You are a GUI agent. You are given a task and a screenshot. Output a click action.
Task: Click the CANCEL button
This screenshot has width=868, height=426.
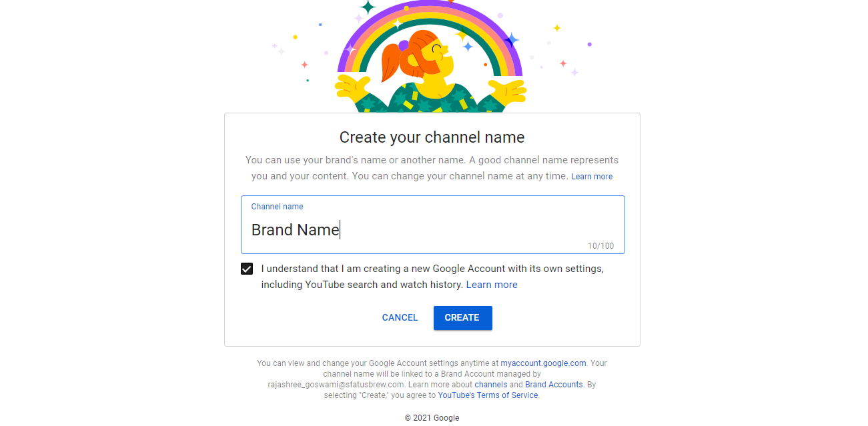[400, 318]
